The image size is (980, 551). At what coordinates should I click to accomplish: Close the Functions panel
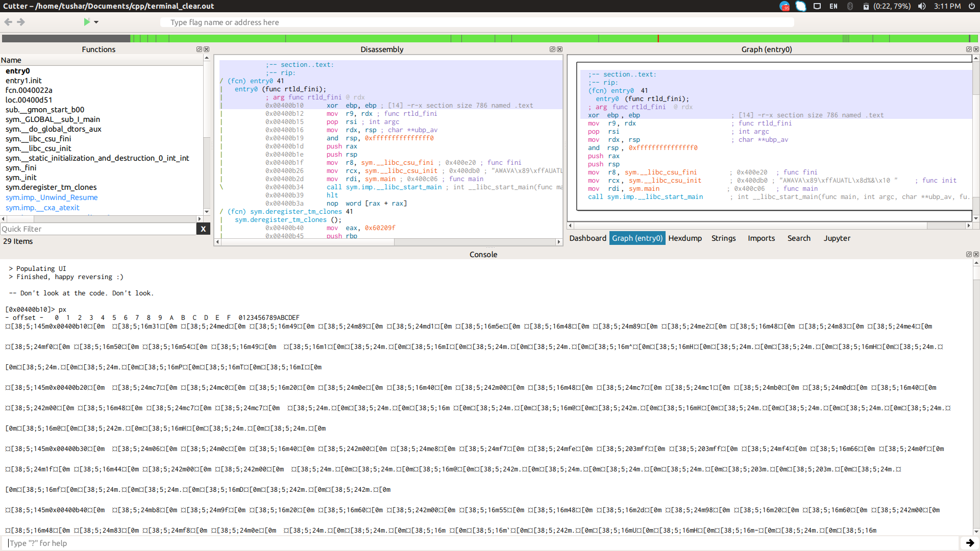pyautogui.click(x=206, y=49)
